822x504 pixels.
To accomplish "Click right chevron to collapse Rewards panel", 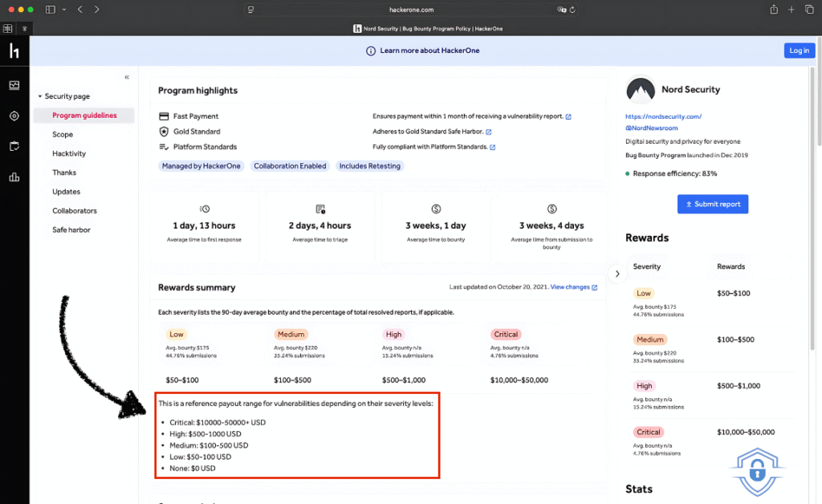I will tap(617, 274).
